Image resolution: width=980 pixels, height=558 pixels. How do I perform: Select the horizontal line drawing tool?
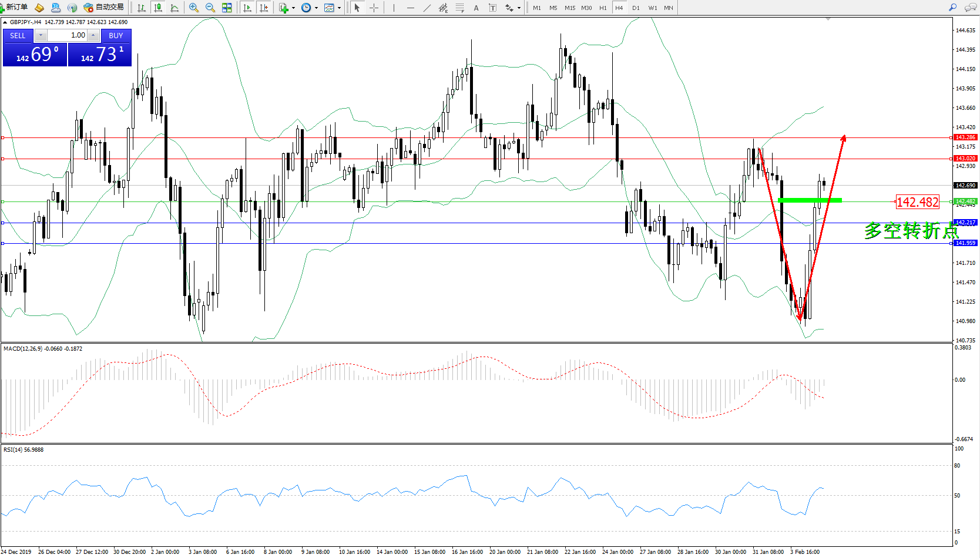[x=410, y=8]
